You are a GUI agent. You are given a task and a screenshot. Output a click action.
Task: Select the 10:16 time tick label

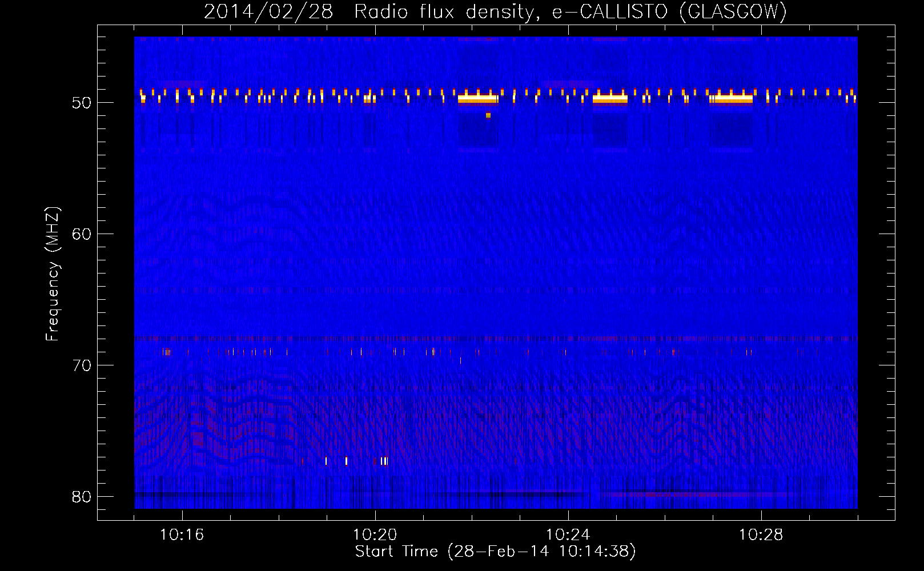pyautogui.click(x=182, y=535)
